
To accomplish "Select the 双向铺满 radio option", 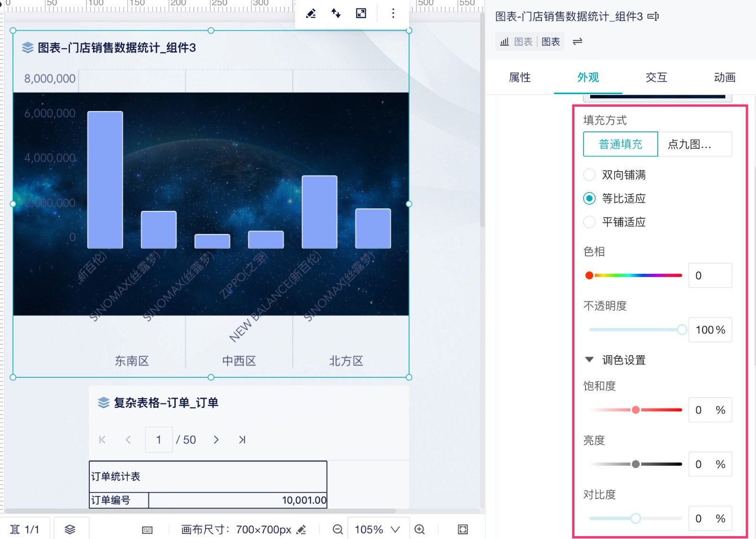I will (x=589, y=175).
